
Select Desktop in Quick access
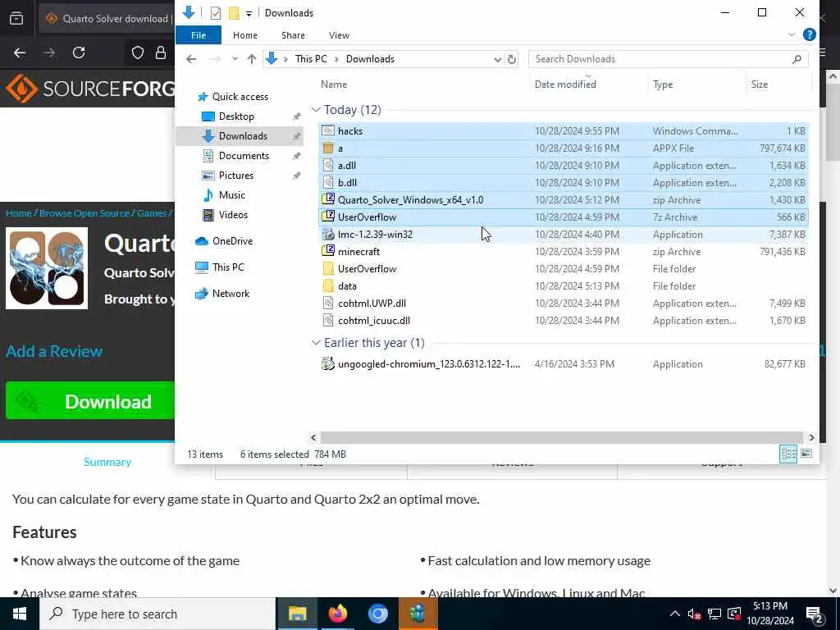[x=236, y=116]
